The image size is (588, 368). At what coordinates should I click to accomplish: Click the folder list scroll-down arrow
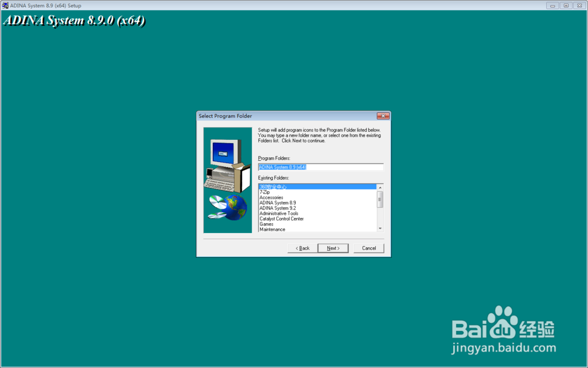tap(380, 228)
